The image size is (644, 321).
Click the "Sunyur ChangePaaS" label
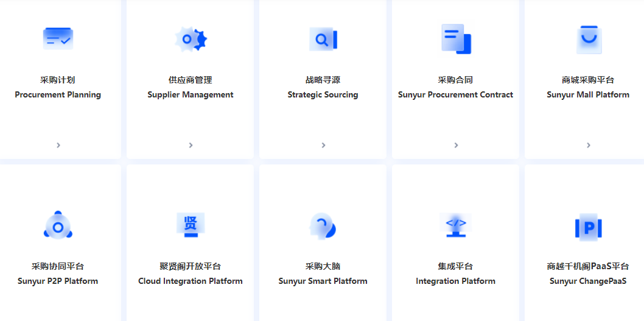588,281
